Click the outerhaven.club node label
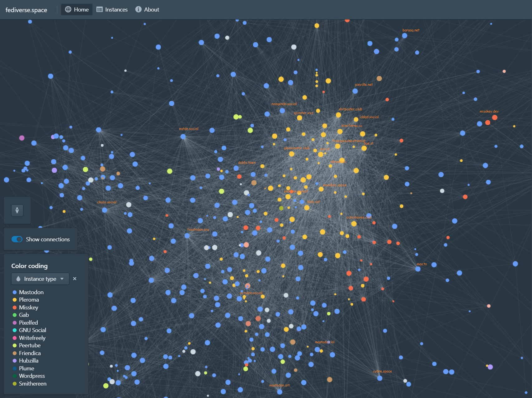The image size is (532, 398). click(x=359, y=217)
